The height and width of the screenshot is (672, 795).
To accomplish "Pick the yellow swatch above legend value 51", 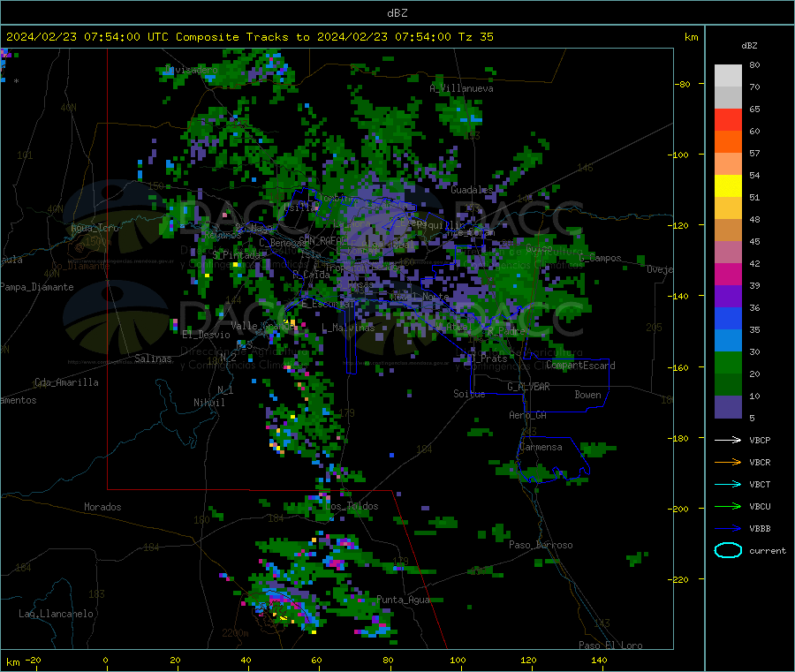I will click(x=728, y=186).
